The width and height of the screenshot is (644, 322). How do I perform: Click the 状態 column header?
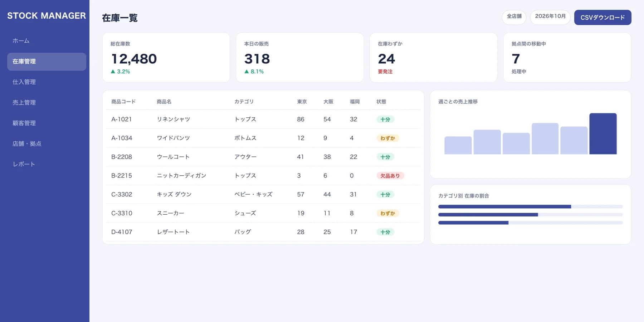click(x=381, y=102)
